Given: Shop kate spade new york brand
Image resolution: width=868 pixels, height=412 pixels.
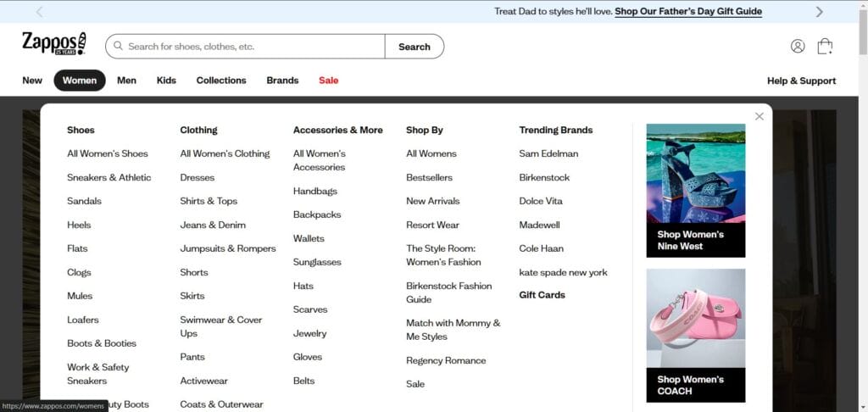Looking at the screenshot, I should pos(563,272).
